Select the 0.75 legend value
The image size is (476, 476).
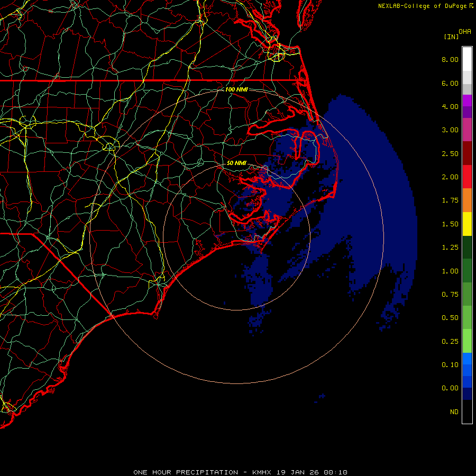click(450, 295)
